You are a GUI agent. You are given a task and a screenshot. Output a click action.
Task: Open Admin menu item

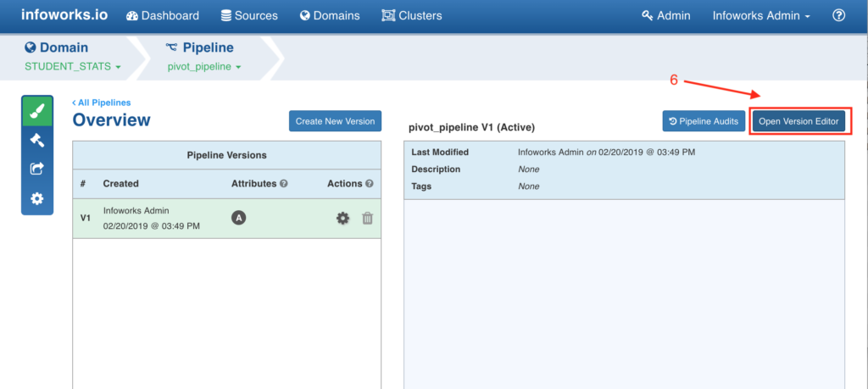[666, 15]
